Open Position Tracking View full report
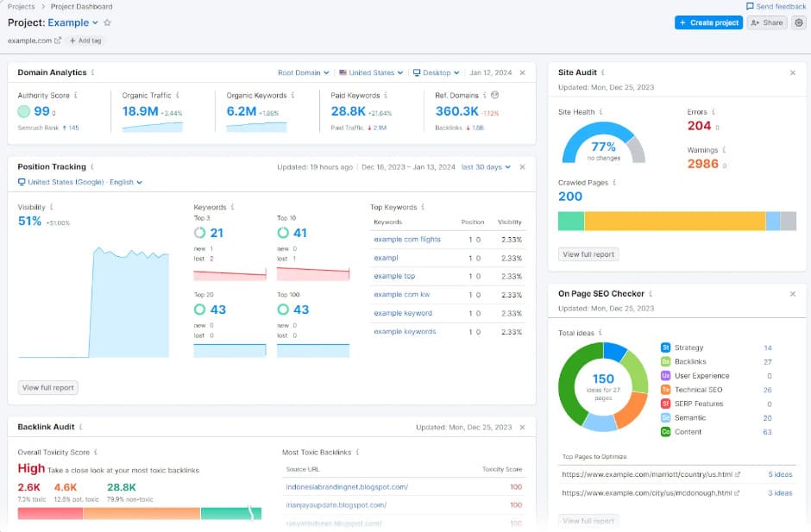 (48, 388)
